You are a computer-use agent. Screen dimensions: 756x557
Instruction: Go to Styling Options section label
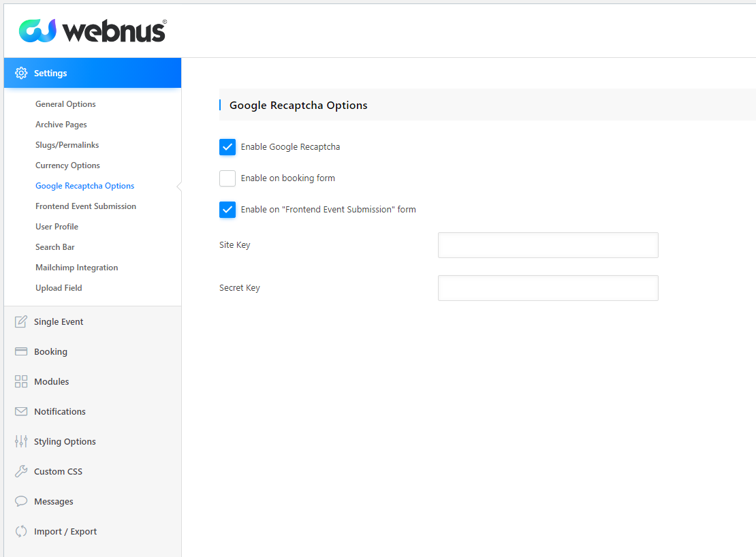point(65,441)
